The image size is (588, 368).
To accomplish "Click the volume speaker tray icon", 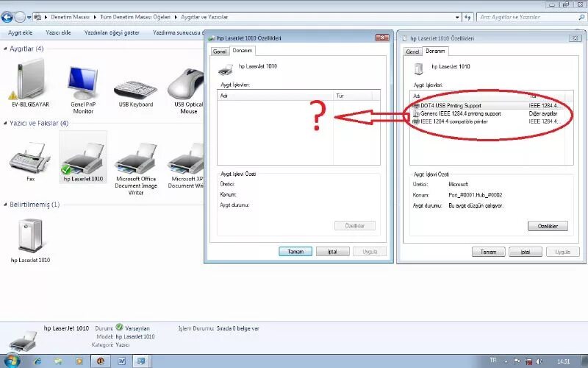I will coord(539,361).
